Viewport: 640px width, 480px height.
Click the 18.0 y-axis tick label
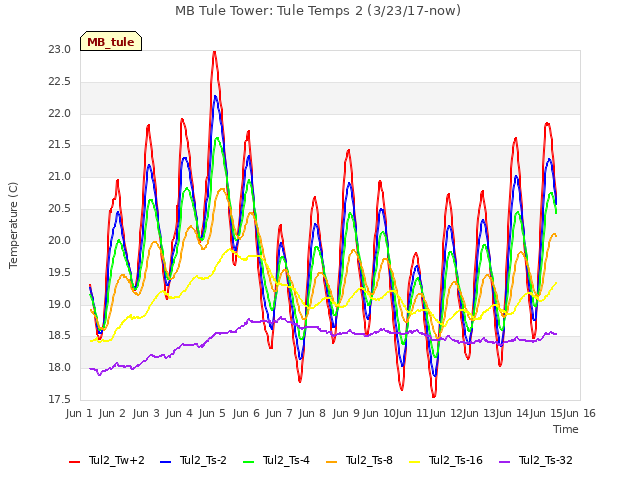tap(60, 368)
